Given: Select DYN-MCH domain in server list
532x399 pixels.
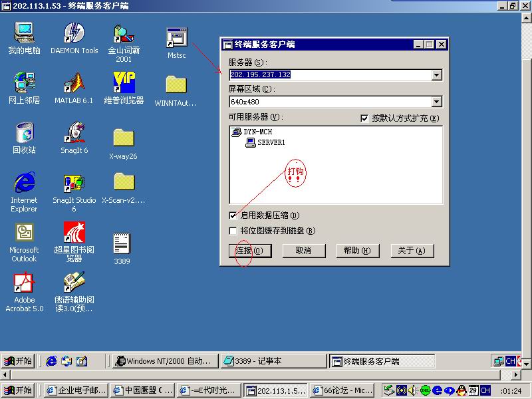Looking at the screenshot, I should click(257, 132).
